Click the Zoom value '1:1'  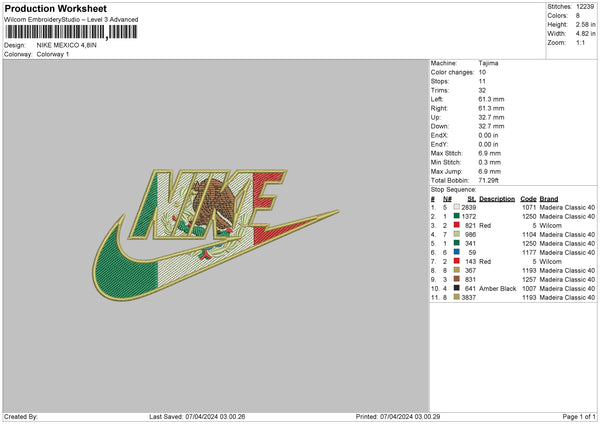click(580, 43)
